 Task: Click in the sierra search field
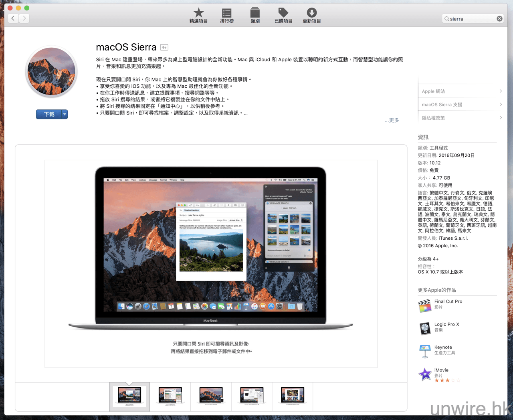pyautogui.click(x=471, y=19)
